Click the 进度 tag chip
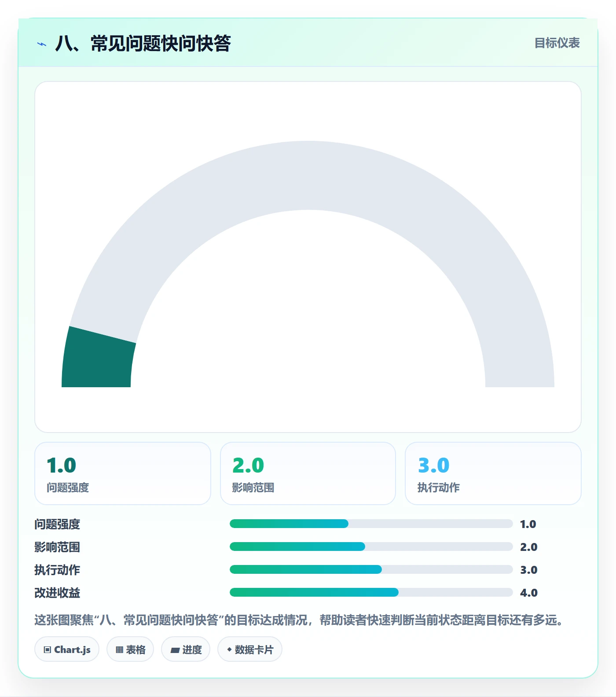 click(x=186, y=649)
